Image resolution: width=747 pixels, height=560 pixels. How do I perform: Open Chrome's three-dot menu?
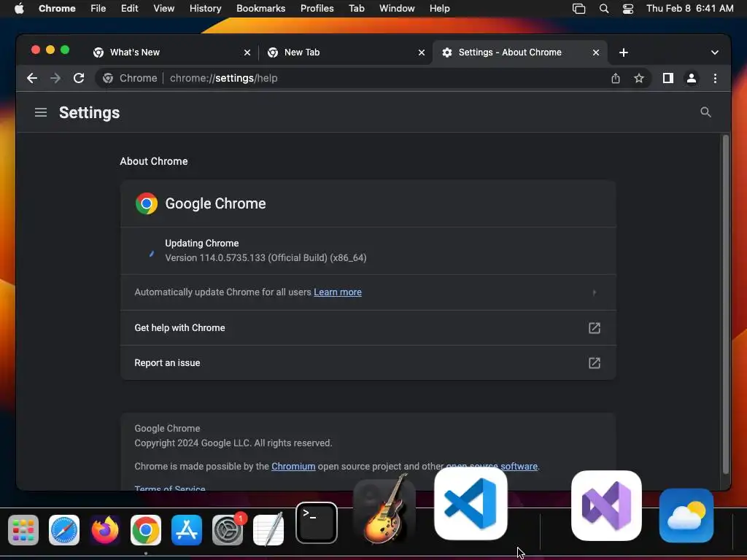pyautogui.click(x=715, y=78)
